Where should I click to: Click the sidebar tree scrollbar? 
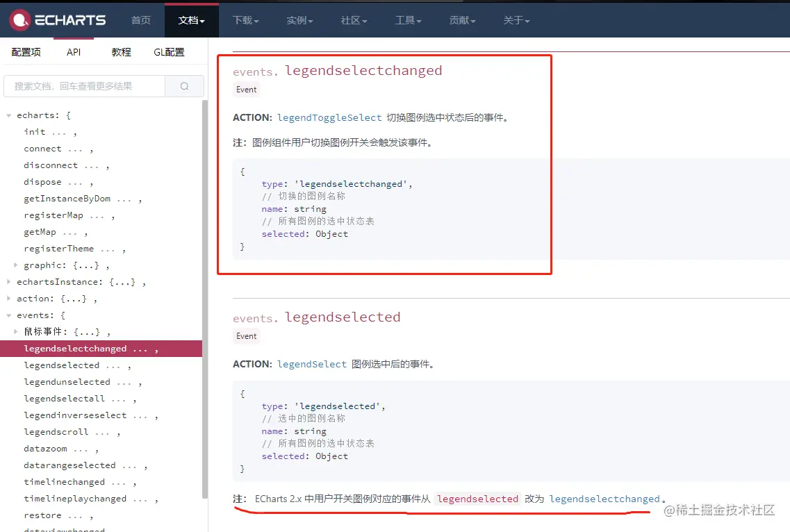(204, 299)
